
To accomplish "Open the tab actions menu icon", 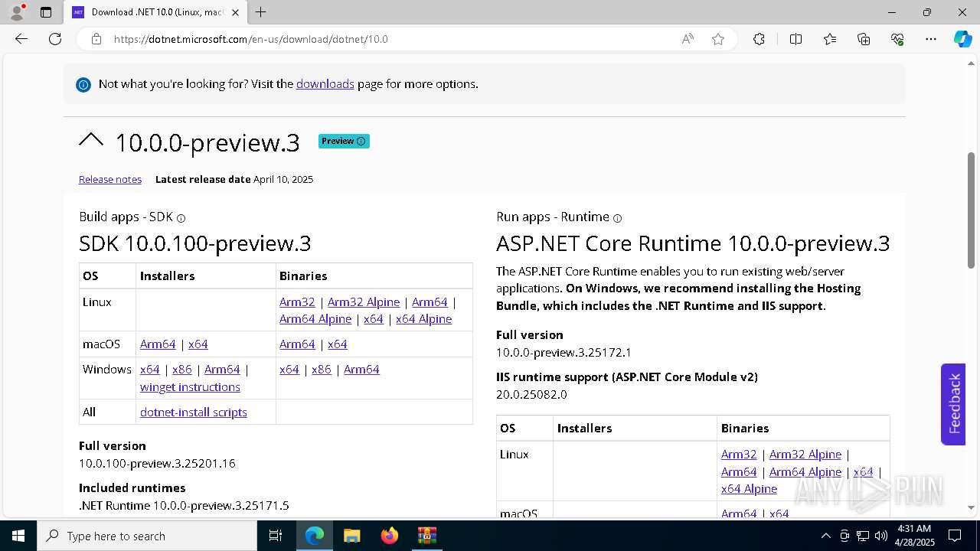I will coord(46,12).
